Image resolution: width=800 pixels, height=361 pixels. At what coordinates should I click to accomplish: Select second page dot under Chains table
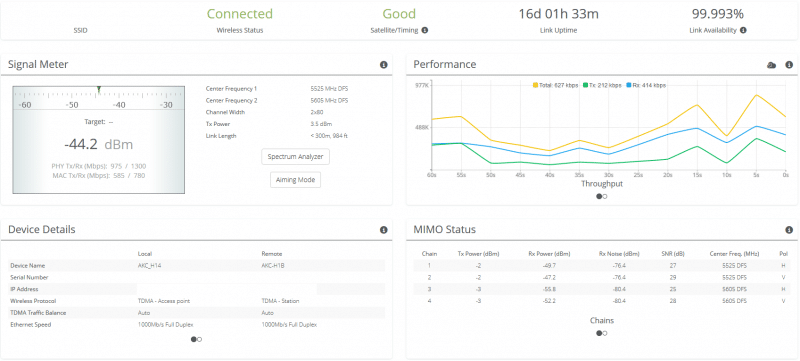pyautogui.click(x=605, y=333)
